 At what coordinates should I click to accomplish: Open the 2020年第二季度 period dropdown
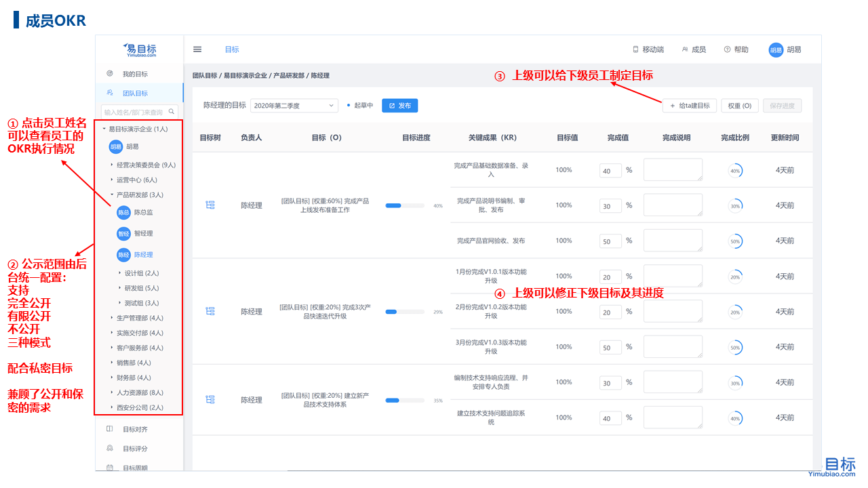[294, 105]
